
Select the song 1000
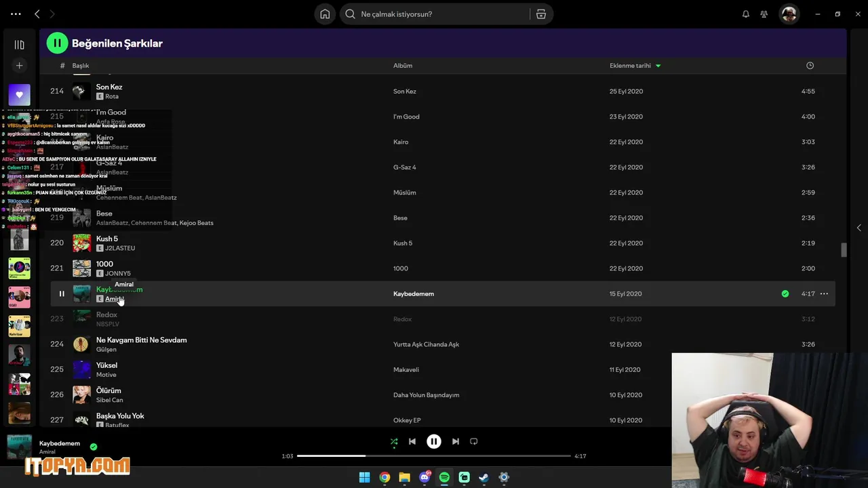coord(104,264)
